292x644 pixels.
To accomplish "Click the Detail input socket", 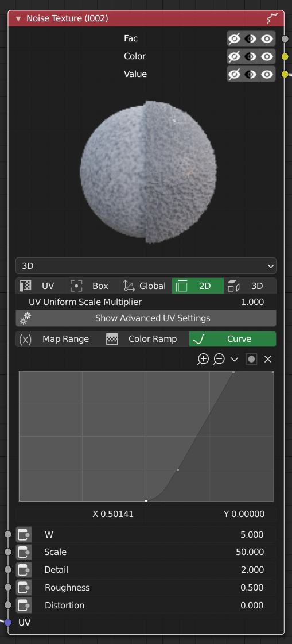I will (x=8, y=570).
